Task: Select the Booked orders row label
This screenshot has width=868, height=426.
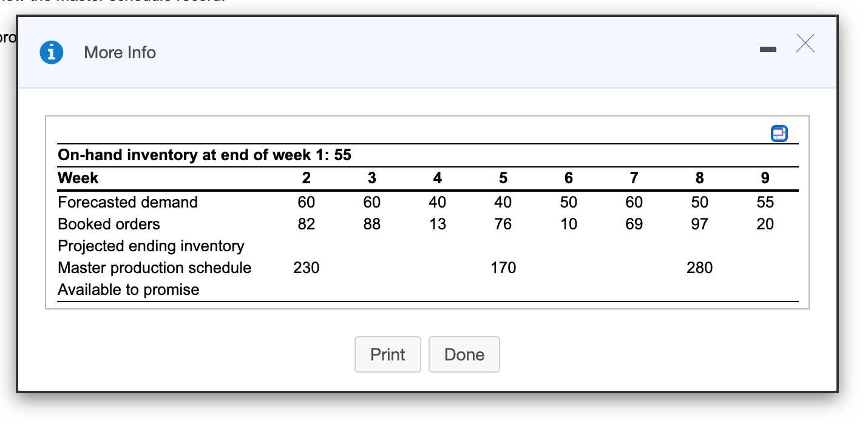Action: point(109,224)
